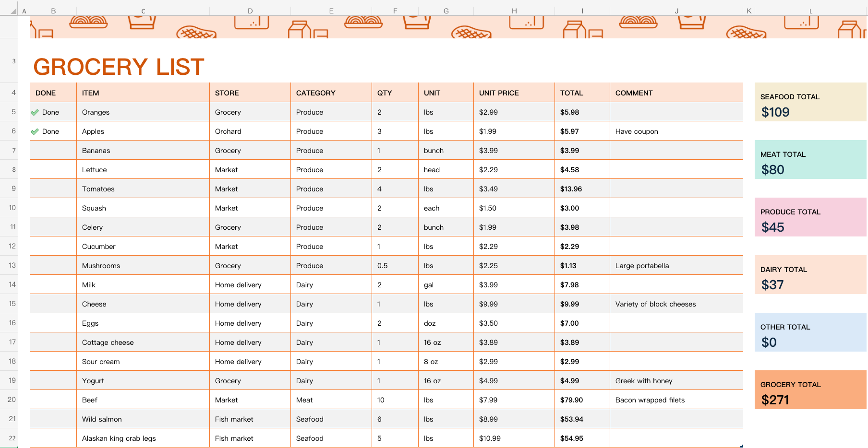Click the MEAT TOTAL $80 box

(x=810, y=159)
